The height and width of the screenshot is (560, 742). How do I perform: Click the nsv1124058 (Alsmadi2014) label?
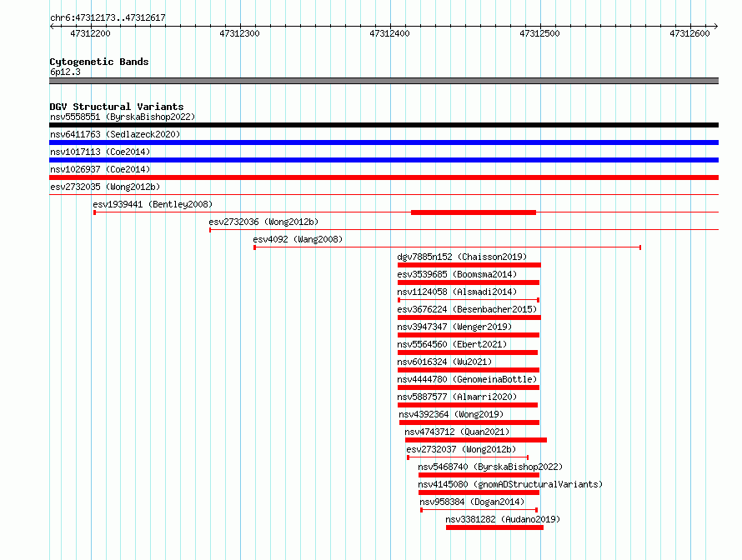click(x=457, y=292)
